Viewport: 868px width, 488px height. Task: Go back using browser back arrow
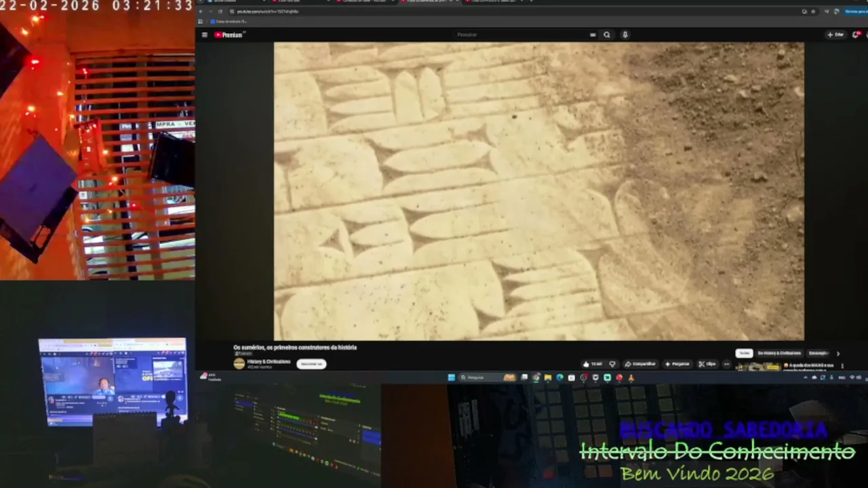[x=201, y=12]
